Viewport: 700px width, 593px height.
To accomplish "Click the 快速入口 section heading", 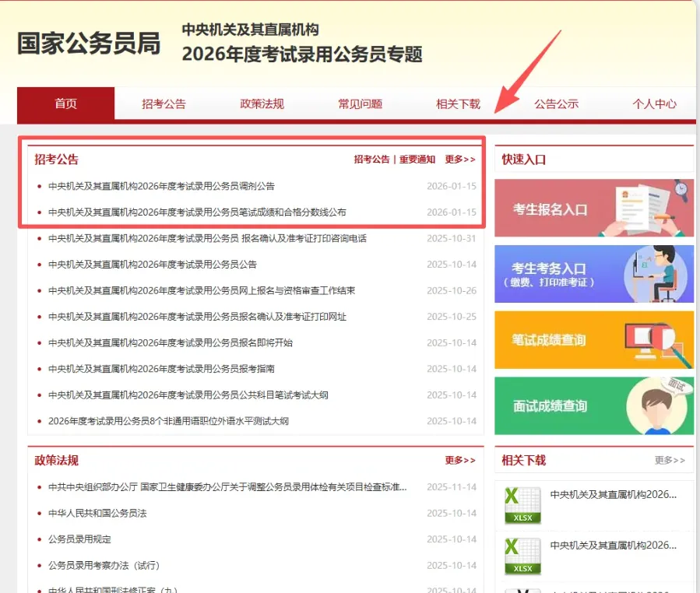I will (x=524, y=160).
